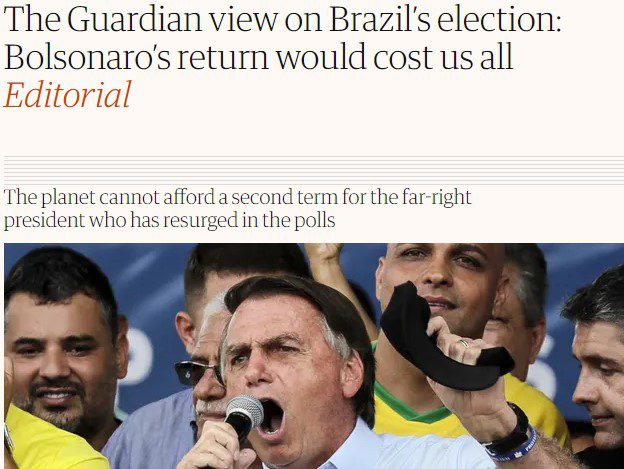Click the headline line mentioning Brazil's election
This screenshot has width=624, height=469.
[x=283, y=19]
